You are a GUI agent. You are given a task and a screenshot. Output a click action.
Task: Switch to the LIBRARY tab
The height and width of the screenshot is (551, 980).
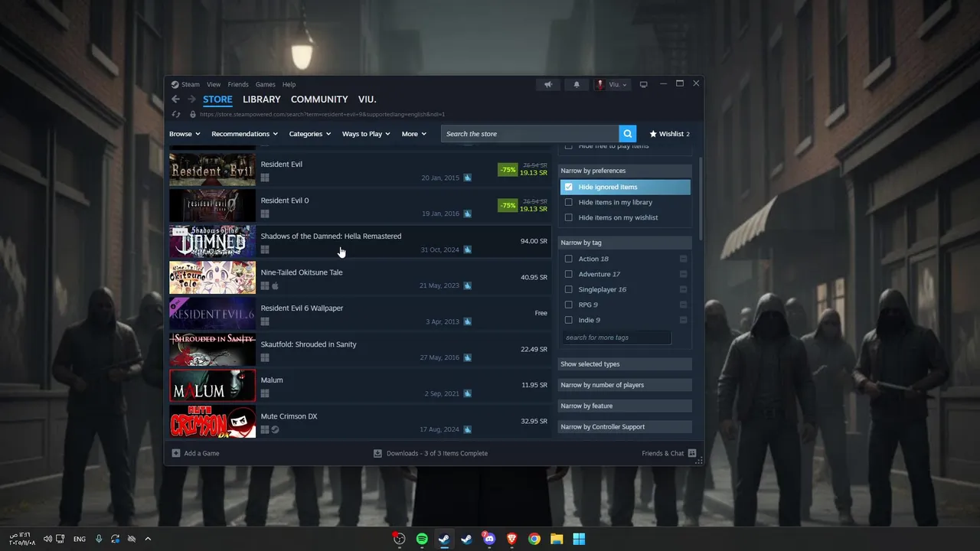(262, 99)
